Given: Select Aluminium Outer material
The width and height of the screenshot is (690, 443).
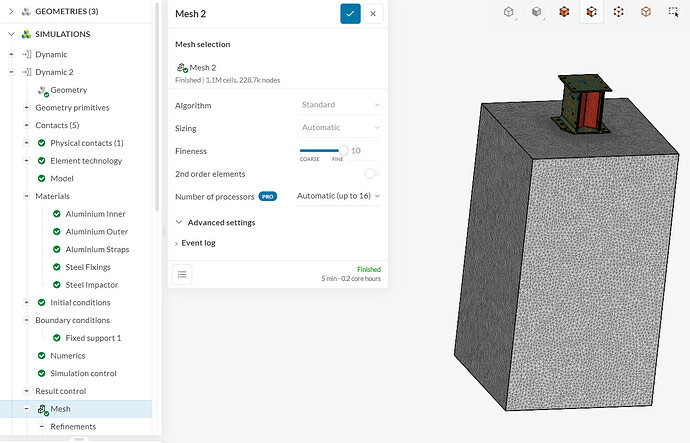Looking at the screenshot, I should point(96,231).
